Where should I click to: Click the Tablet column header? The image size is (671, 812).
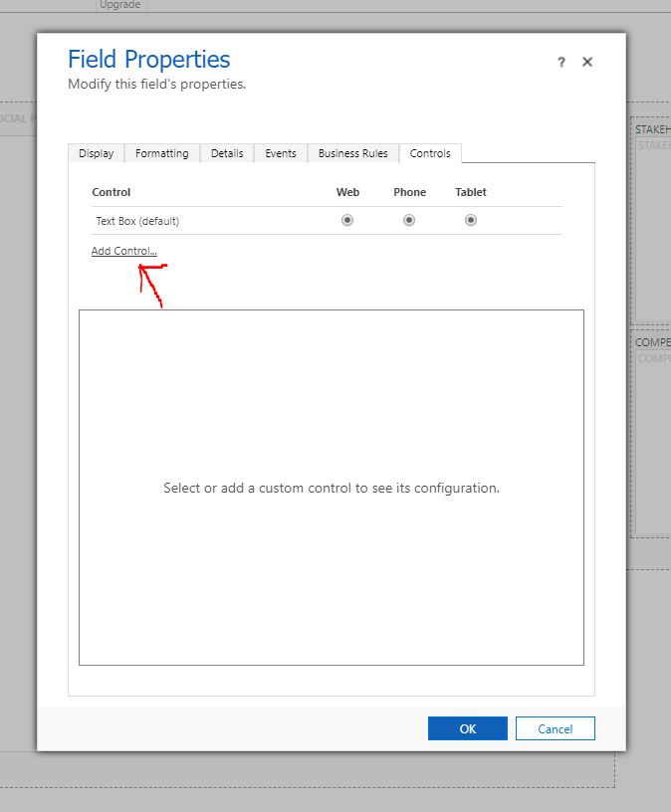pyautogui.click(x=471, y=192)
